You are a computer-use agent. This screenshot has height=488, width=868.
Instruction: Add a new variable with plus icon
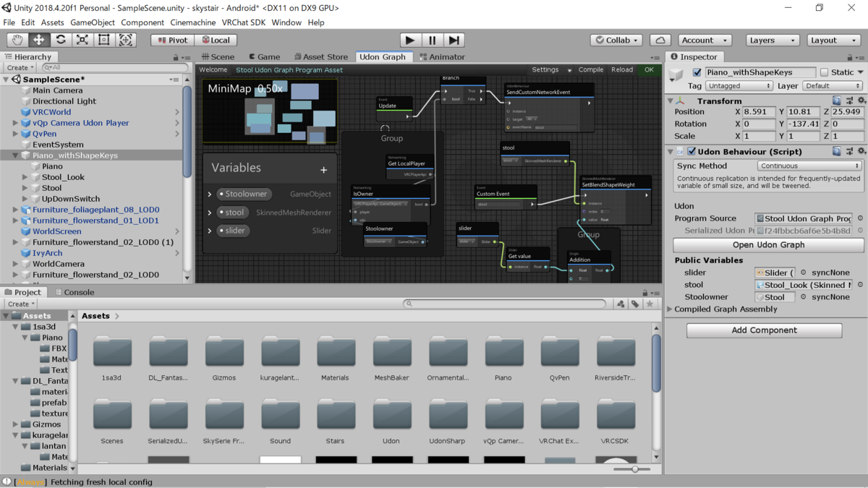coord(323,170)
